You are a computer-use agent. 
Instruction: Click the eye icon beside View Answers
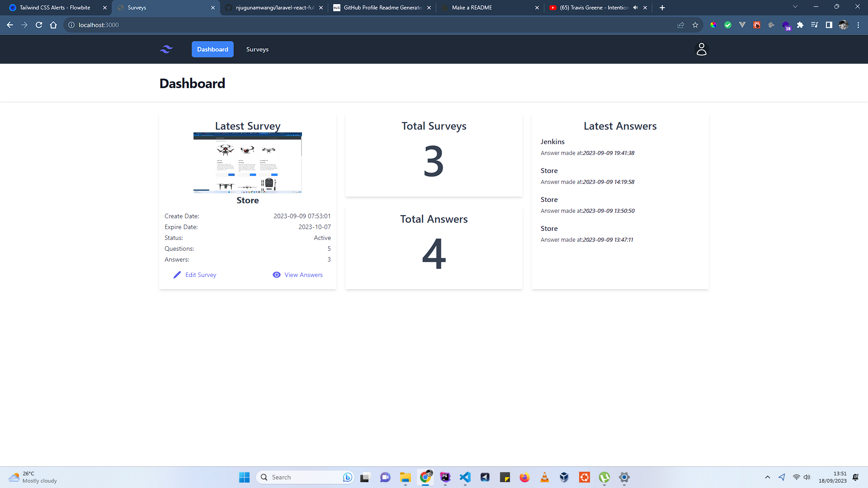click(x=277, y=275)
